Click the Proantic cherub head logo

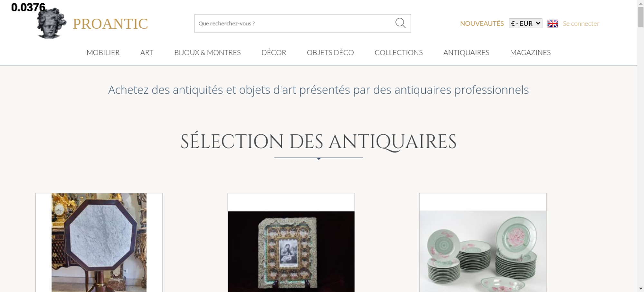click(x=52, y=23)
